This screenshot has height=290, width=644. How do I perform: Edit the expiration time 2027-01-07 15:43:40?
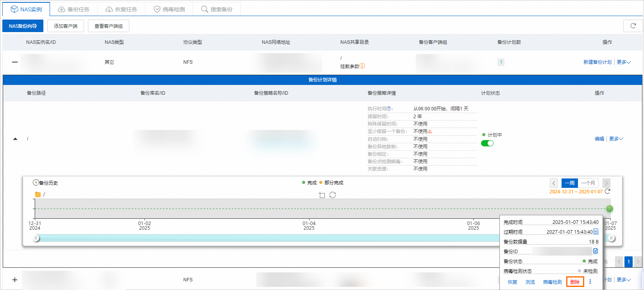tap(596, 231)
